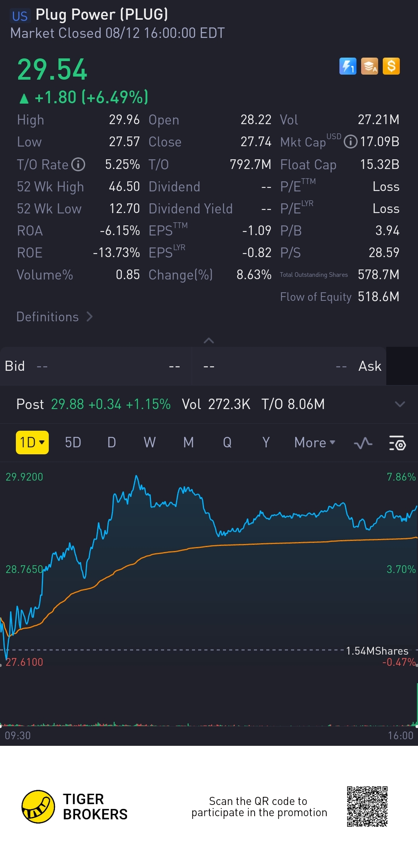Tap the yellow dollar sign badge icon

coord(391,66)
